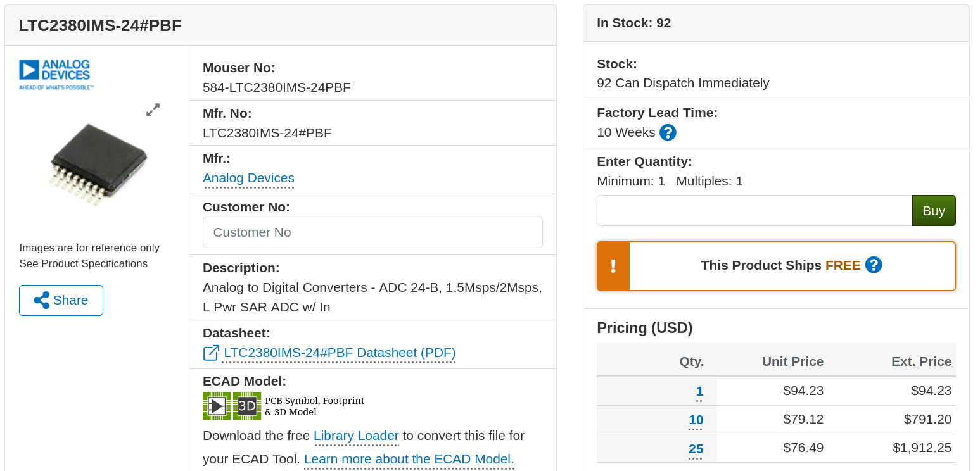
Task: Click the external-link icon beside the datasheet
Action: [x=211, y=353]
